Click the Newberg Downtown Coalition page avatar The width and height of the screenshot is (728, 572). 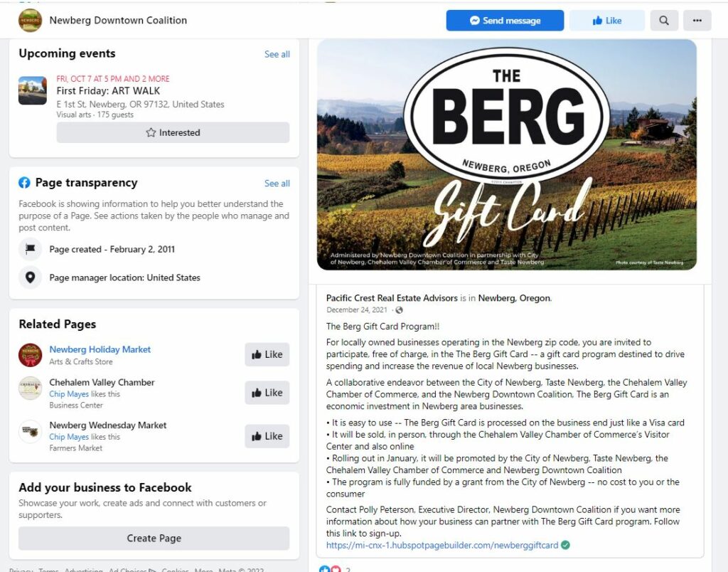coord(30,21)
